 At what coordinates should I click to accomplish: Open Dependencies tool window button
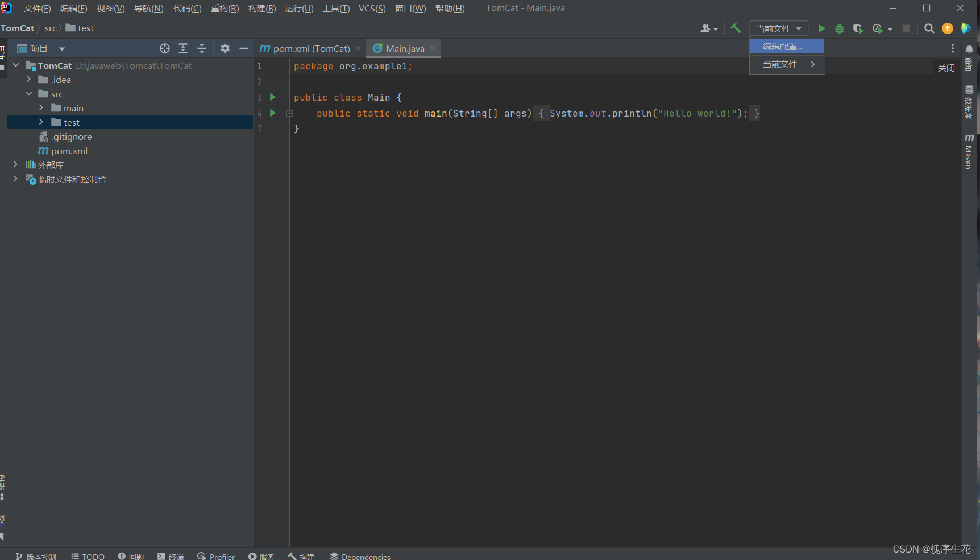tap(360, 556)
